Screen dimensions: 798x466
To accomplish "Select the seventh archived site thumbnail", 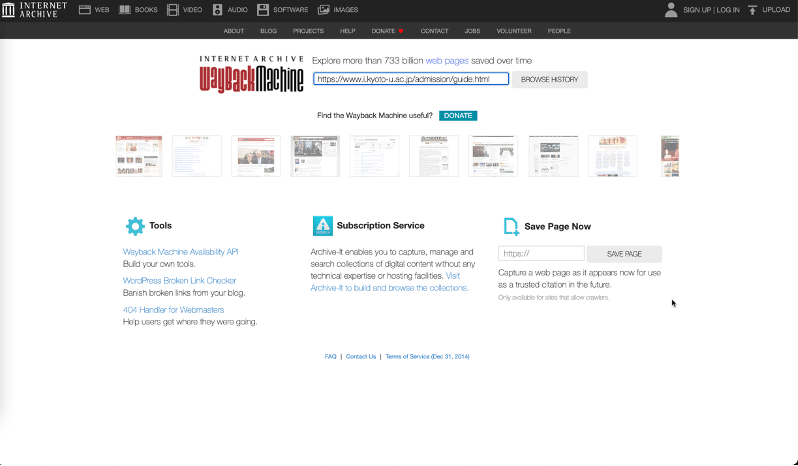I will coord(493,156).
